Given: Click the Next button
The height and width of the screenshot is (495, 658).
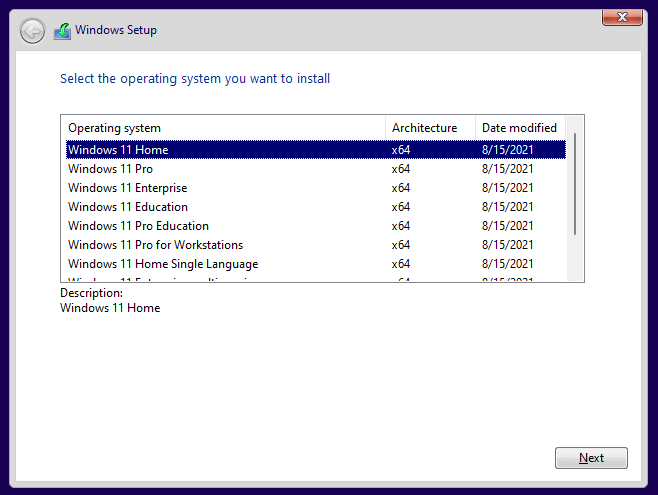Looking at the screenshot, I should tap(591, 458).
